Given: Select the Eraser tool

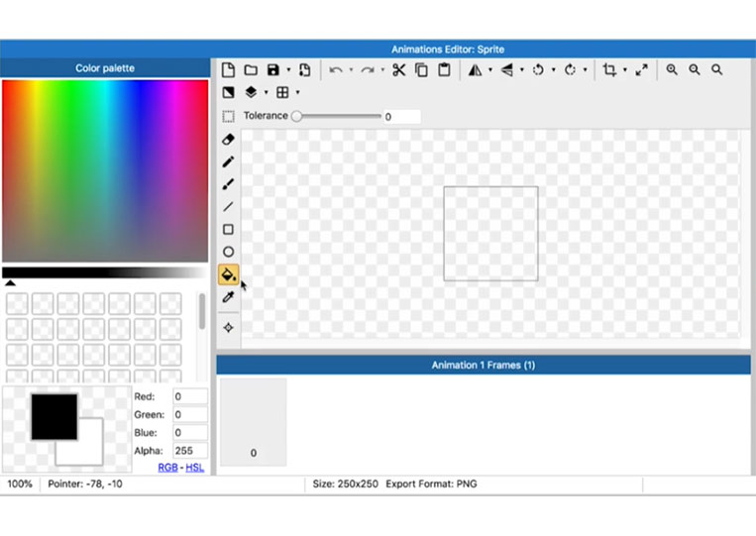Looking at the screenshot, I should tap(228, 140).
